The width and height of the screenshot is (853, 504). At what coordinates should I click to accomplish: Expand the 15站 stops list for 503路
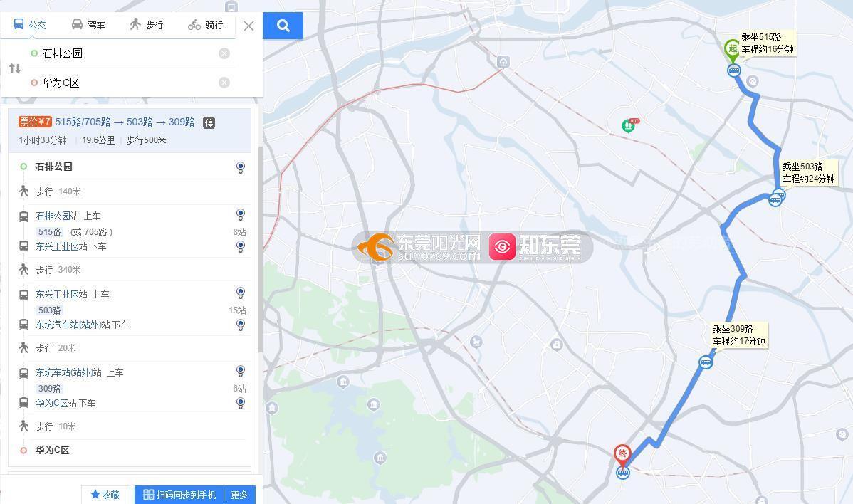(237, 310)
